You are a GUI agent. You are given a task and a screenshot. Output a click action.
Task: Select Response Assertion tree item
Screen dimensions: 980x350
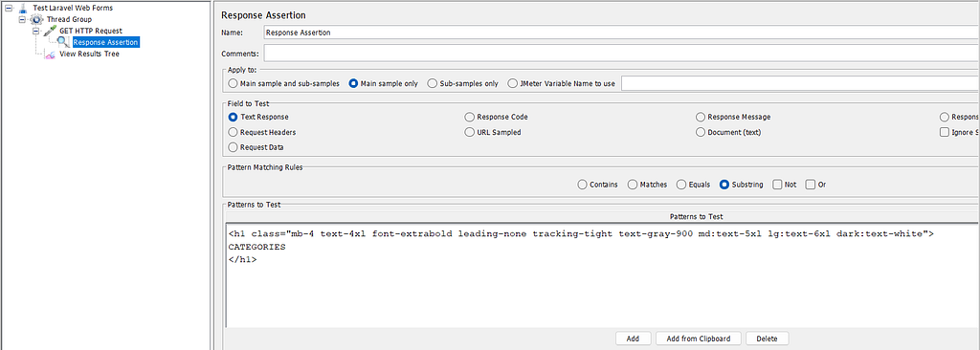click(x=105, y=42)
